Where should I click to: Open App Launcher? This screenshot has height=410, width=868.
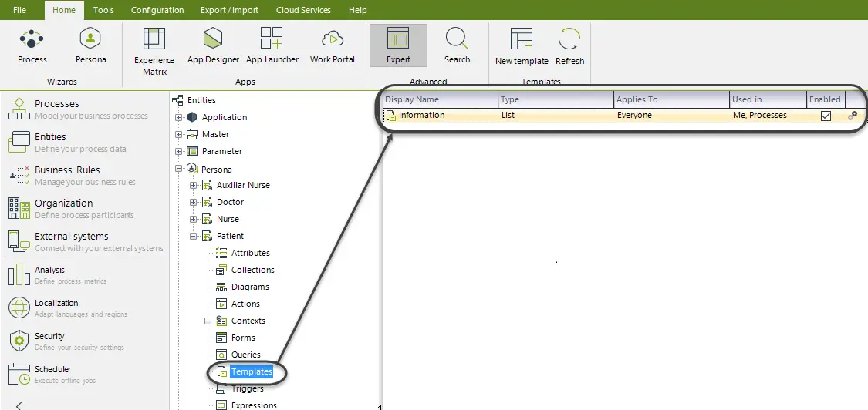[272, 46]
